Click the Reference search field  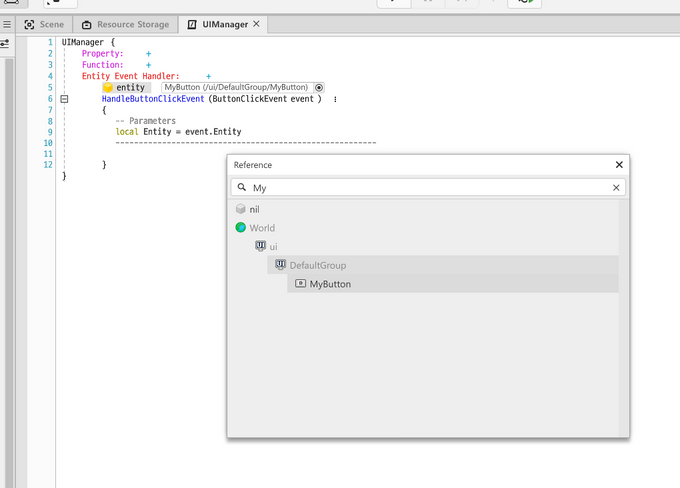click(x=428, y=188)
